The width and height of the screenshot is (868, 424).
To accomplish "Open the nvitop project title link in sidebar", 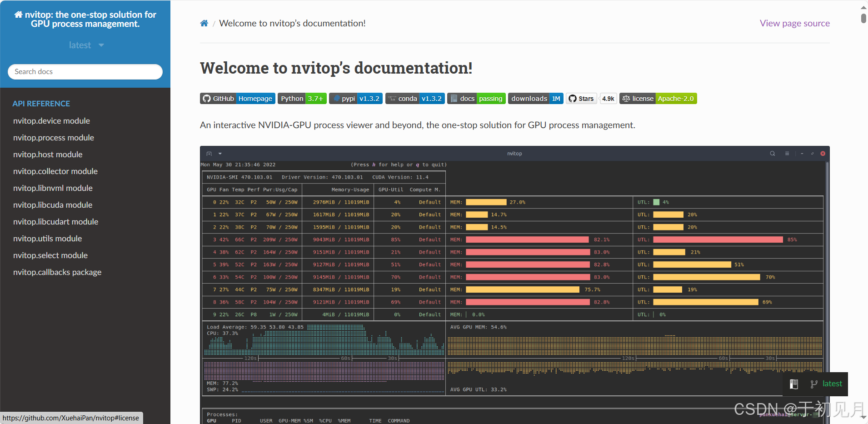I will coord(85,19).
